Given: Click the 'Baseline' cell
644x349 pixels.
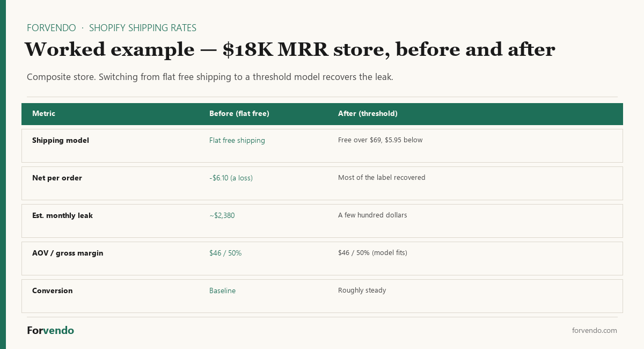Looking at the screenshot, I should tap(222, 291).
